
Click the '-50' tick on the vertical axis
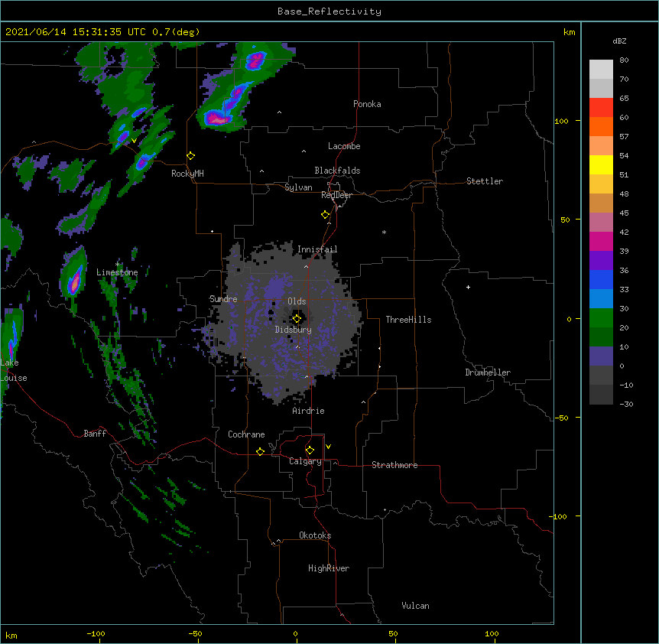[x=561, y=418]
